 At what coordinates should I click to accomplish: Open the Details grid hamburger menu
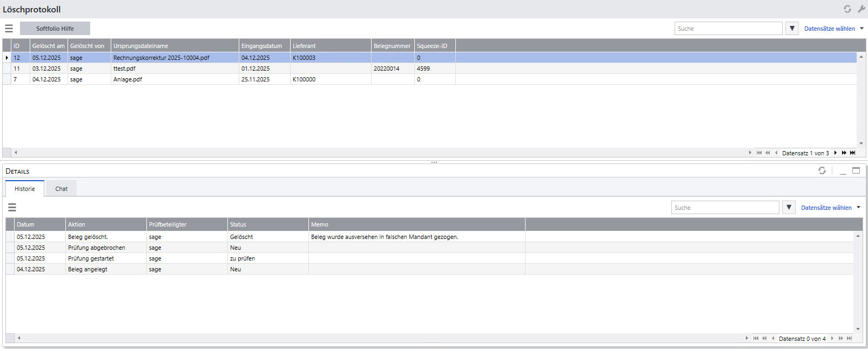click(x=12, y=207)
